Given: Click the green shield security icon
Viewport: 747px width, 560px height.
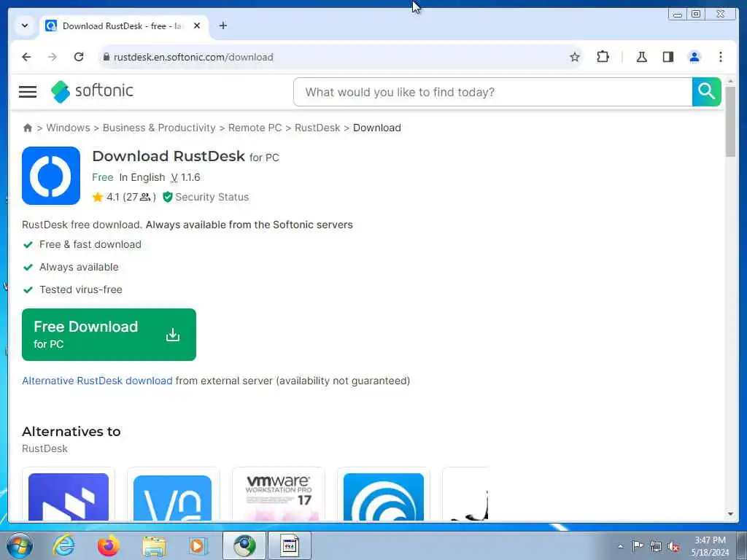Looking at the screenshot, I should [167, 197].
